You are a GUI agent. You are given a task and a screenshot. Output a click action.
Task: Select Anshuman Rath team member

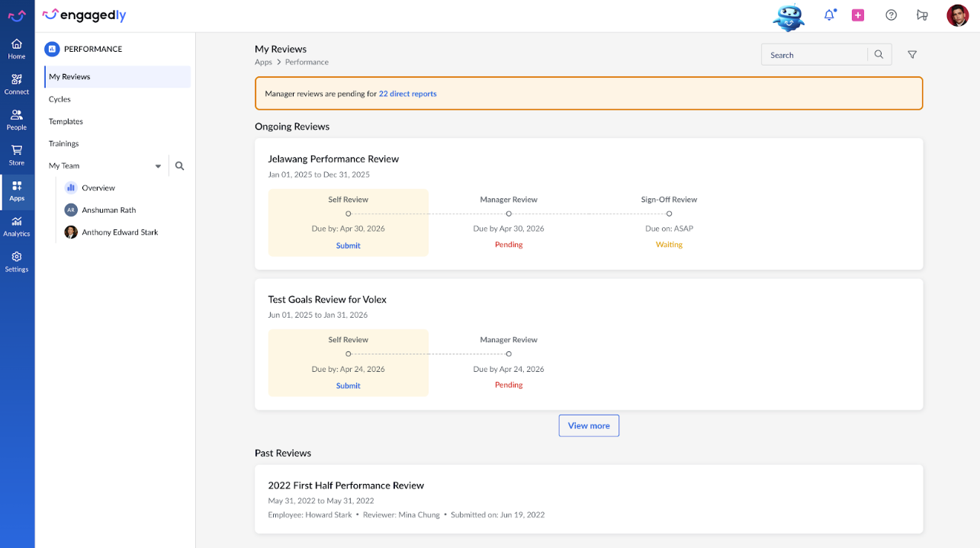[109, 210]
